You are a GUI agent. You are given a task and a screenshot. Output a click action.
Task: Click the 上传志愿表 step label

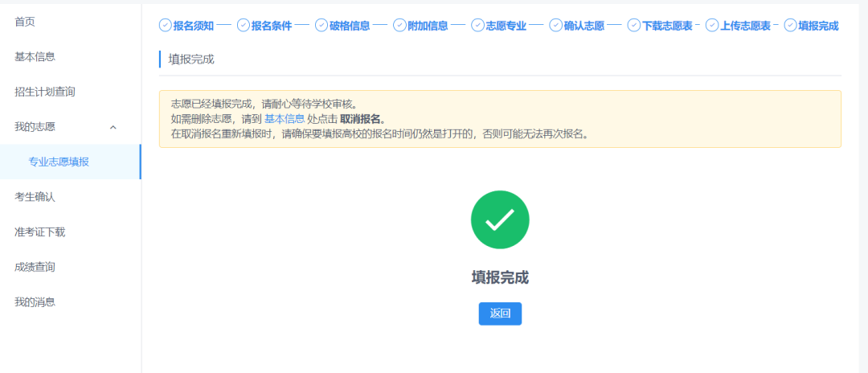[x=745, y=26]
